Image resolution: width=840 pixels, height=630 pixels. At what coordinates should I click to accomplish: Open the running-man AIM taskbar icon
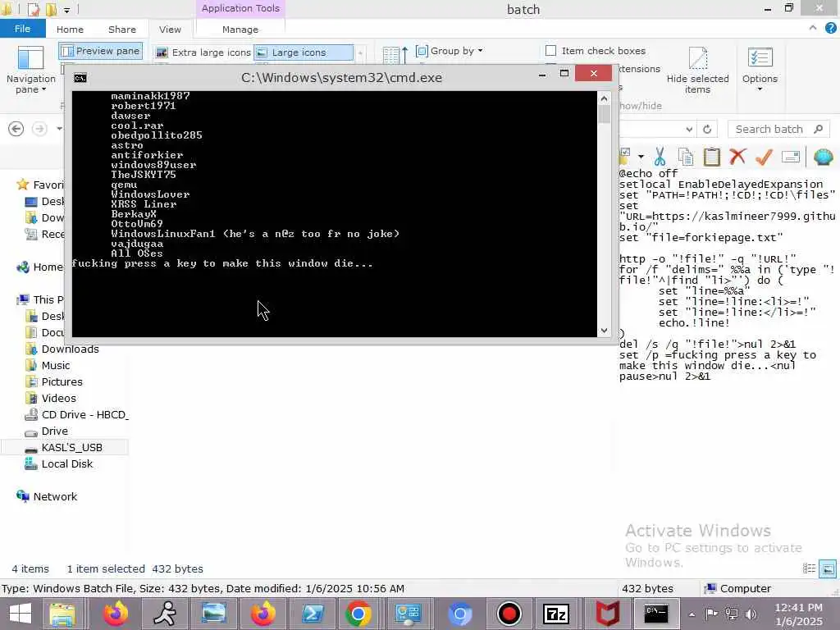pos(165,614)
